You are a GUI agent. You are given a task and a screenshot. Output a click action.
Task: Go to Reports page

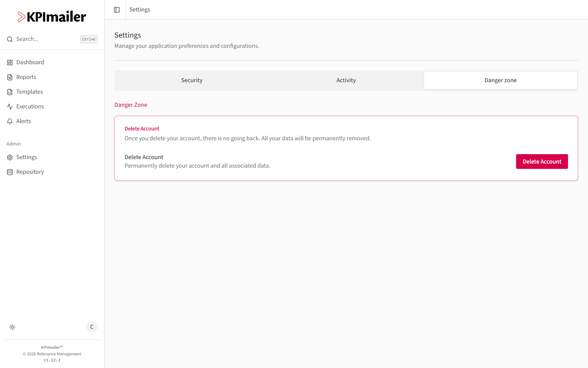[52, 77]
